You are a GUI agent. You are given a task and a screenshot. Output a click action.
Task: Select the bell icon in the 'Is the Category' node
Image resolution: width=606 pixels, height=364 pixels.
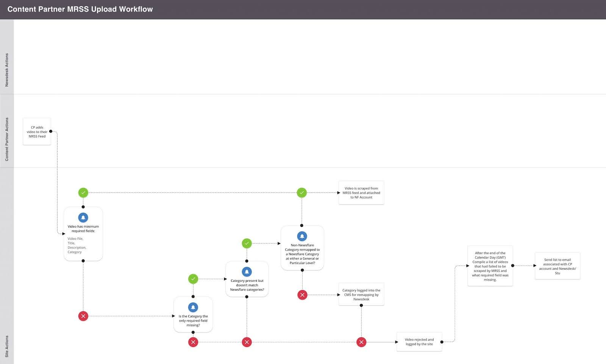click(193, 307)
